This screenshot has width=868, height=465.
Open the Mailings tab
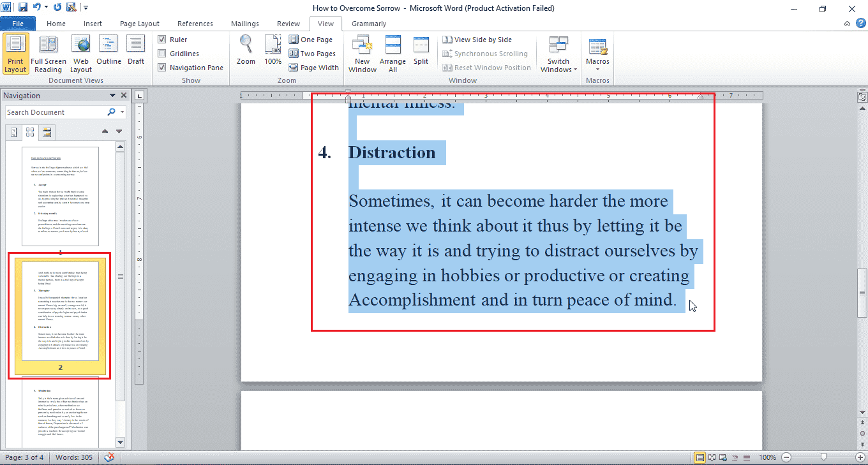click(x=246, y=24)
